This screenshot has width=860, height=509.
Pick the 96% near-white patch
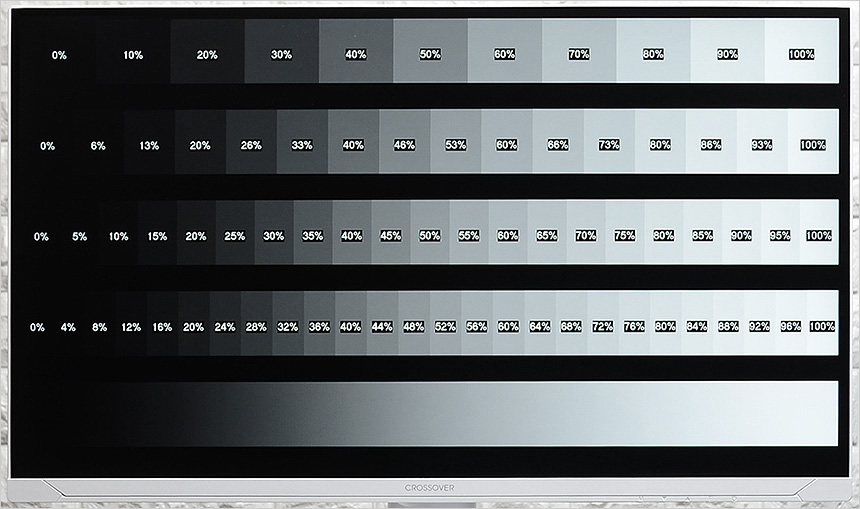pyautogui.click(x=790, y=327)
